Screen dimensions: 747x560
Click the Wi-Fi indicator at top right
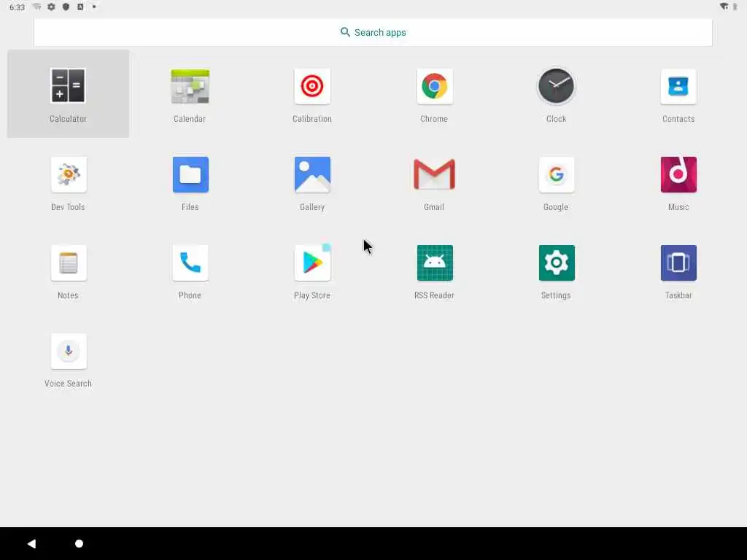tap(724, 7)
